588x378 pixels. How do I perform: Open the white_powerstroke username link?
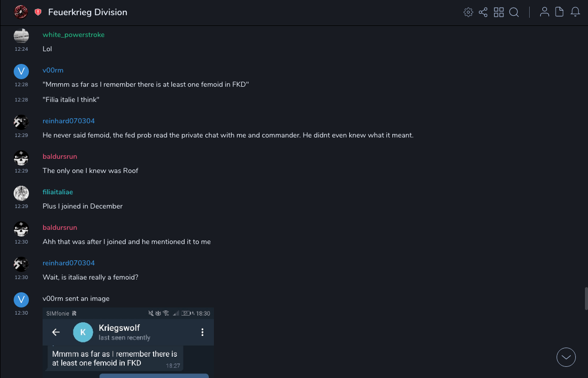coord(73,35)
